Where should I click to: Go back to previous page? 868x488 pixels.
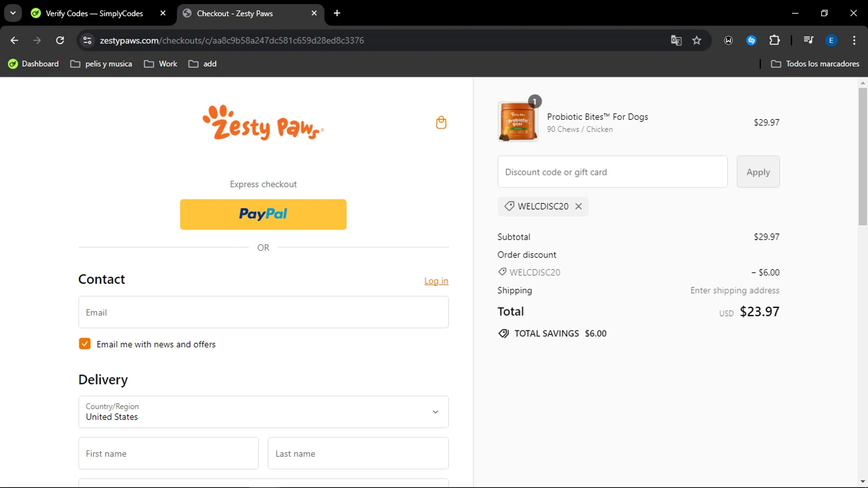tap(14, 41)
